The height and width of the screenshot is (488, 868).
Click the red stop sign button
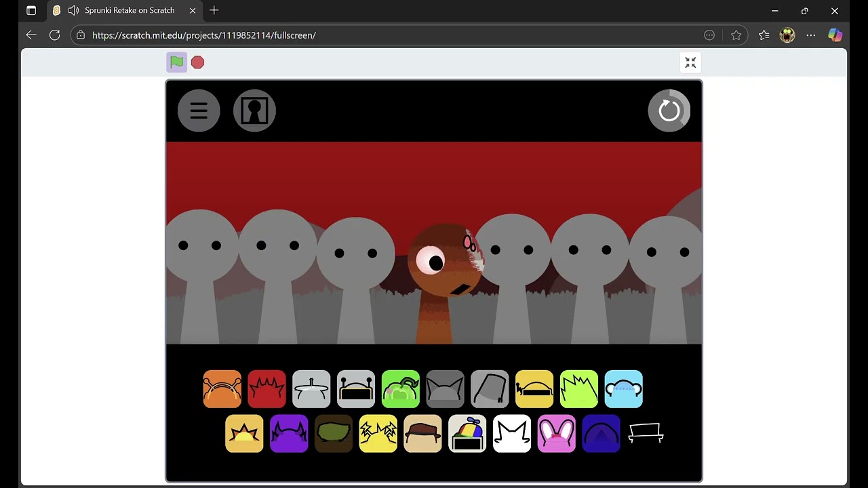point(197,62)
